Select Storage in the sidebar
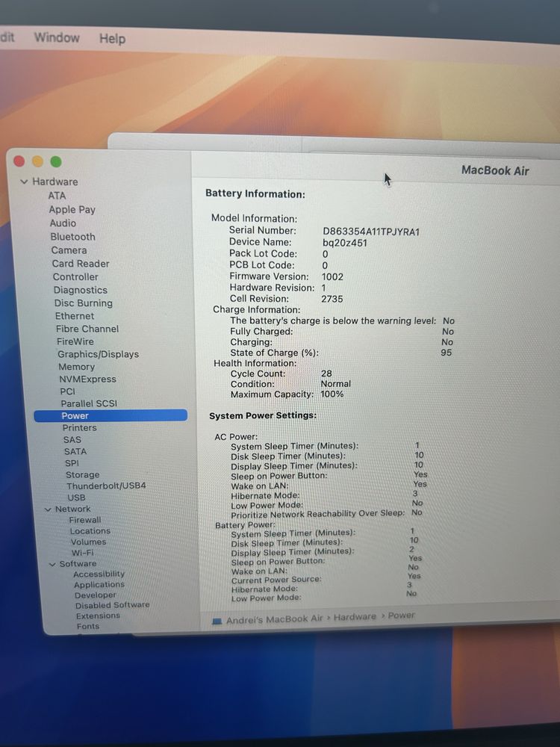 tap(82, 474)
